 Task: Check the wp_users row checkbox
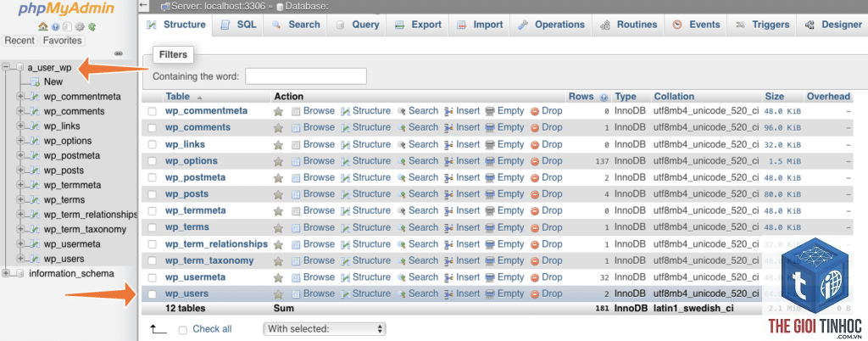153,294
